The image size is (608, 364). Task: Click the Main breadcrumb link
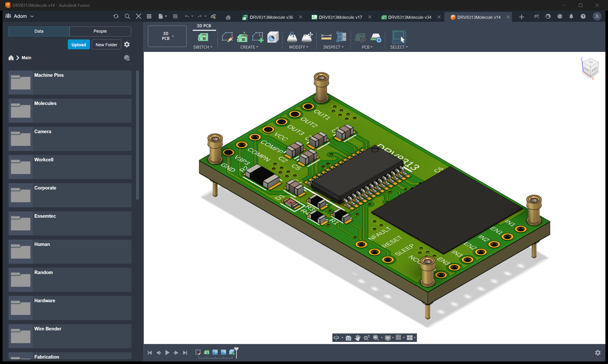(x=26, y=58)
